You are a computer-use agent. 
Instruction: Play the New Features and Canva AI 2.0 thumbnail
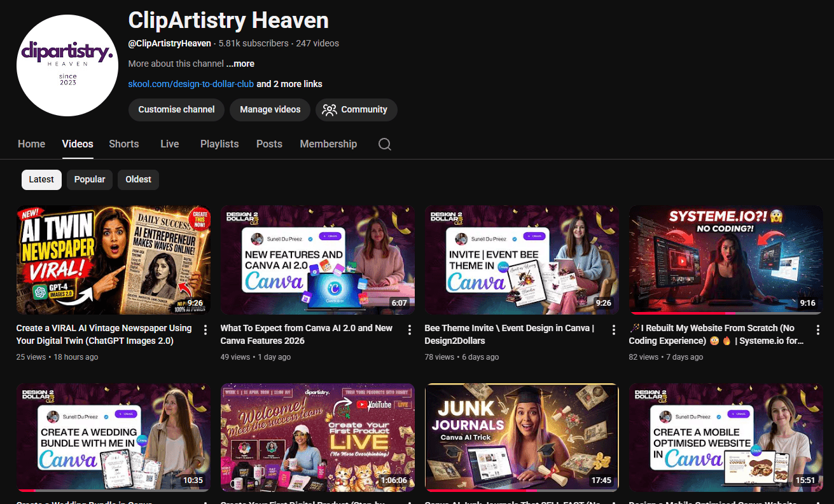[317, 260]
